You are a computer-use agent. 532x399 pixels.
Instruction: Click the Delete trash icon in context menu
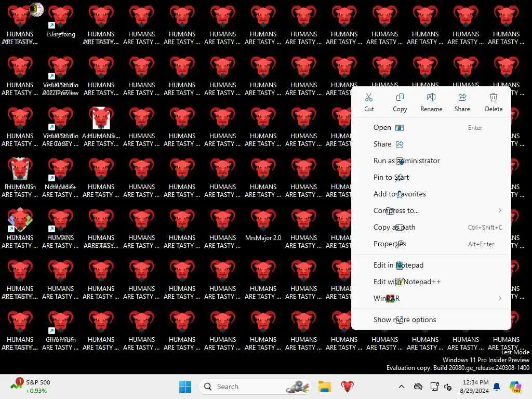pos(494,98)
